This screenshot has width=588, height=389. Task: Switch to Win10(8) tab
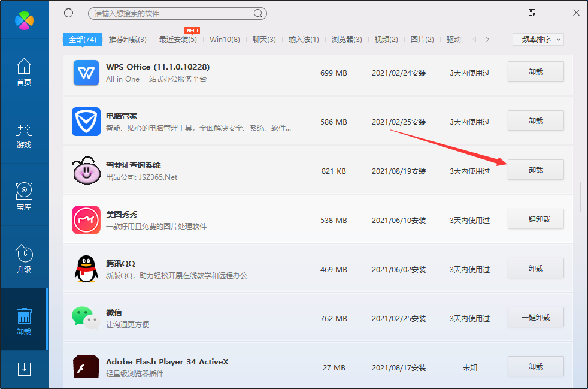pyautogui.click(x=225, y=39)
